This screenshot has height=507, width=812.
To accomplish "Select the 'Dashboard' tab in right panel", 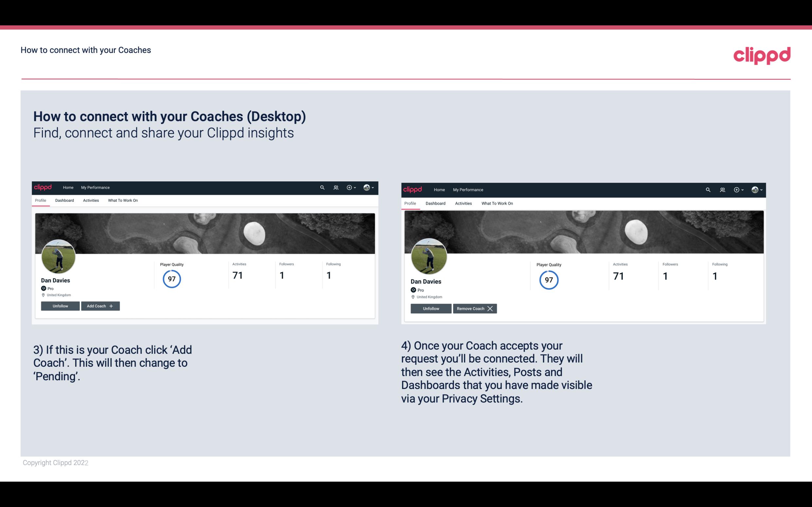I will pos(435,203).
